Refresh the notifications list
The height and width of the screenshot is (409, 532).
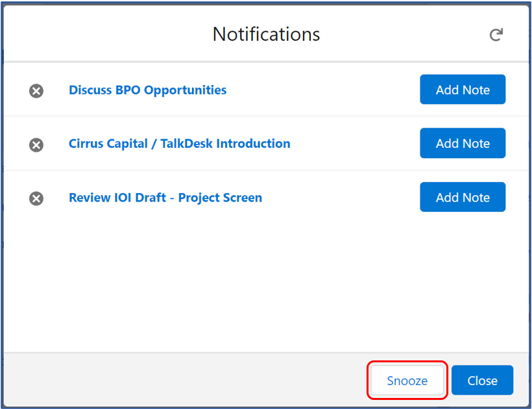click(x=496, y=35)
